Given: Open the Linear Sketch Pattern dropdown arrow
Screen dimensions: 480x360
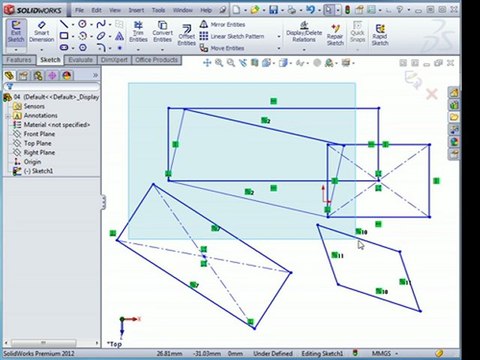Looking at the screenshot, I should [x=279, y=36].
